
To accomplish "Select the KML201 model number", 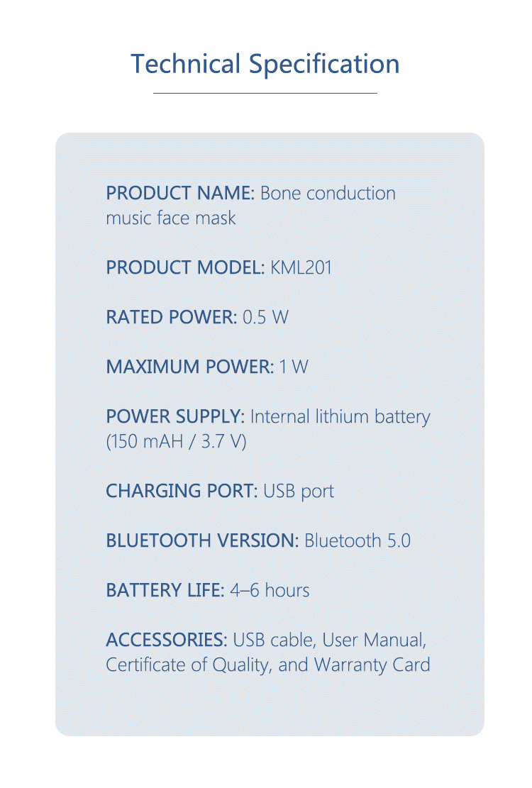I will [x=301, y=267].
